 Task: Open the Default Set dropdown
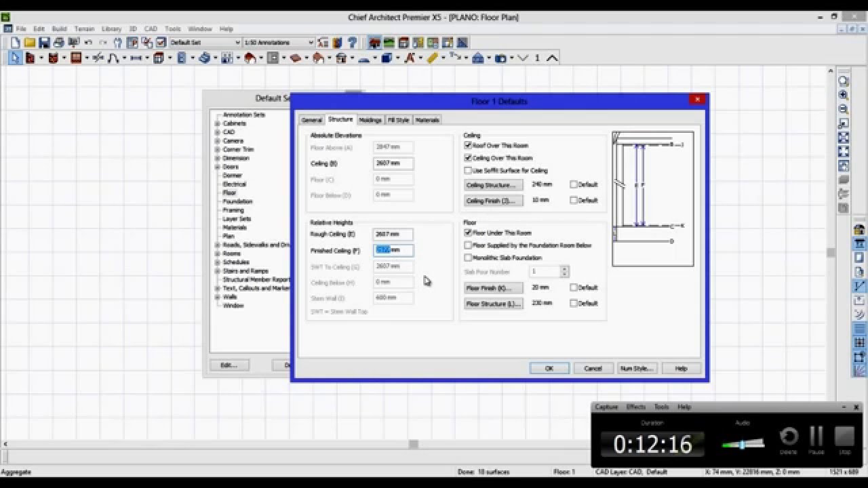point(237,43)
